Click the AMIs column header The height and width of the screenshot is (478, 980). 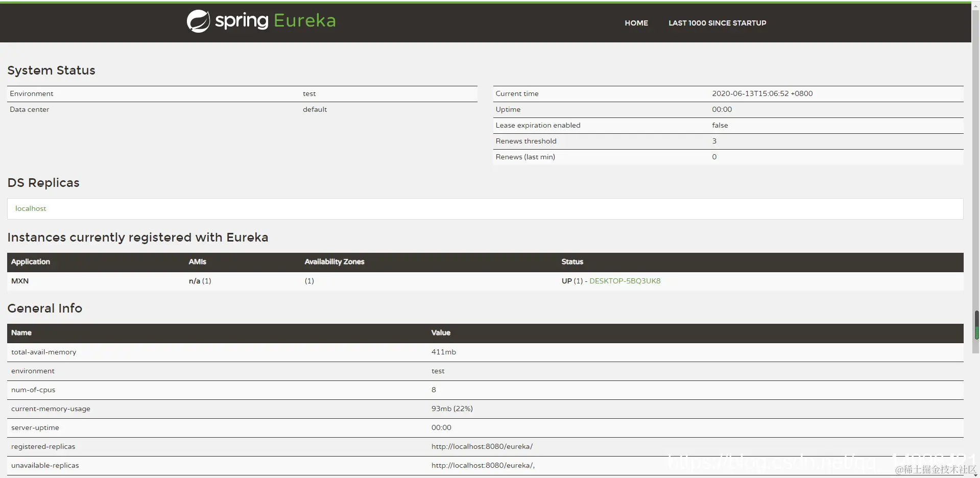tap(197, 261)
